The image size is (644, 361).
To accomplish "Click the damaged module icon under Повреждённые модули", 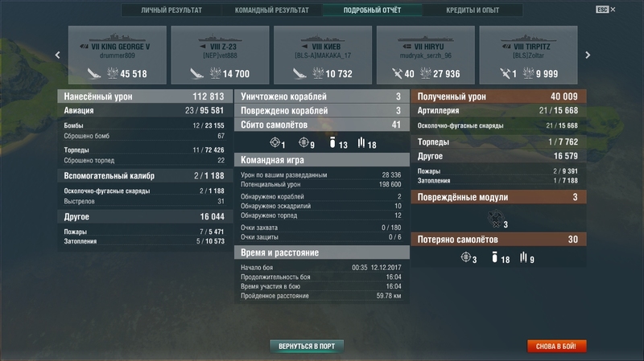I will point(496,218).
